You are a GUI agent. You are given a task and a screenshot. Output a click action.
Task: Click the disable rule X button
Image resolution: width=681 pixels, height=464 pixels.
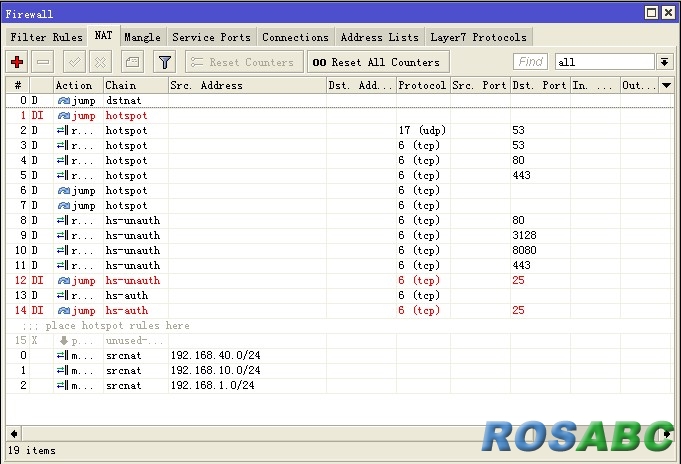point(100,62)
